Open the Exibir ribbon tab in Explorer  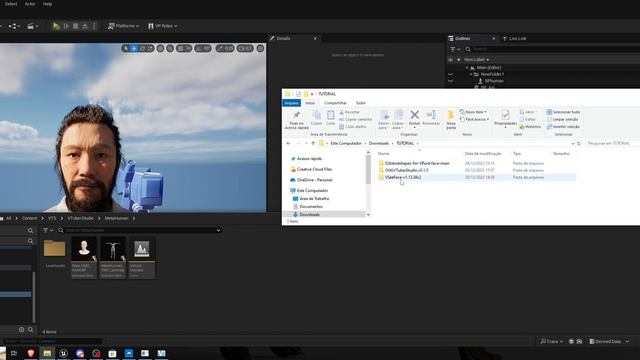(x=361, y=103)
